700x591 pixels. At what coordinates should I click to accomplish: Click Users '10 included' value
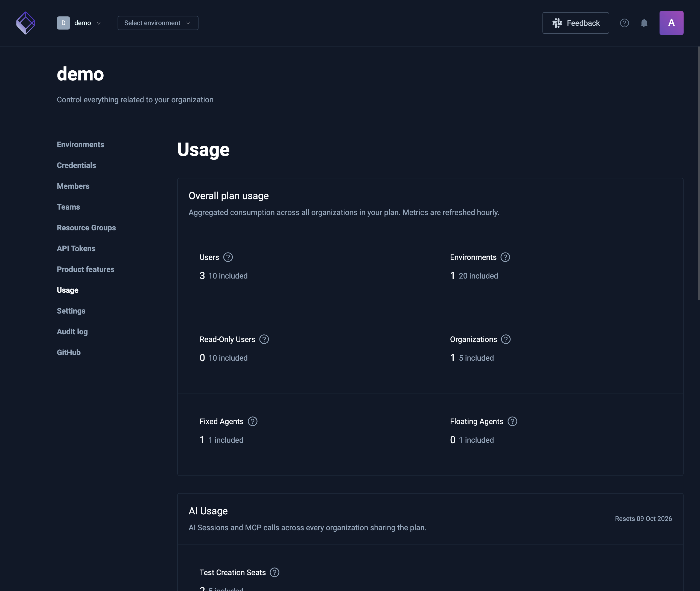coord(228,276)
